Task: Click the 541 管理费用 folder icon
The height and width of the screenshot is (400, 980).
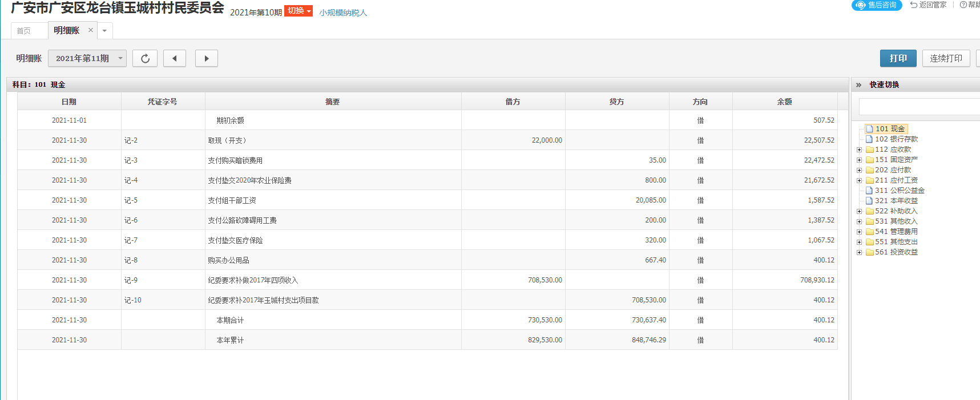Action: coord(870,232)
